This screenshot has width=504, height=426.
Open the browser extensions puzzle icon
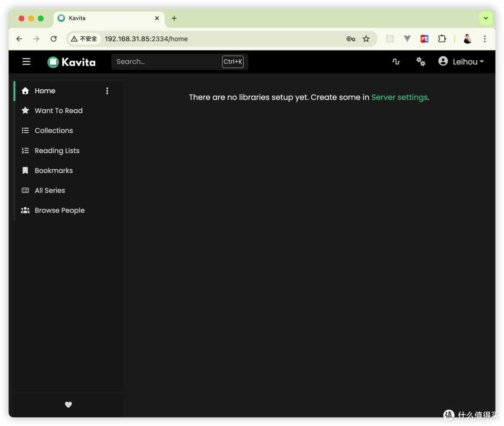442,39
